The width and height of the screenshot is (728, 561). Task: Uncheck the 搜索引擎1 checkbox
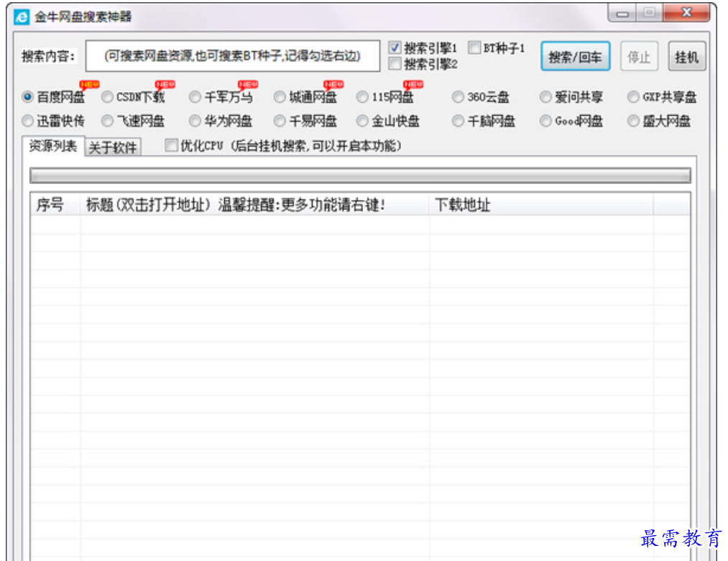395,48
